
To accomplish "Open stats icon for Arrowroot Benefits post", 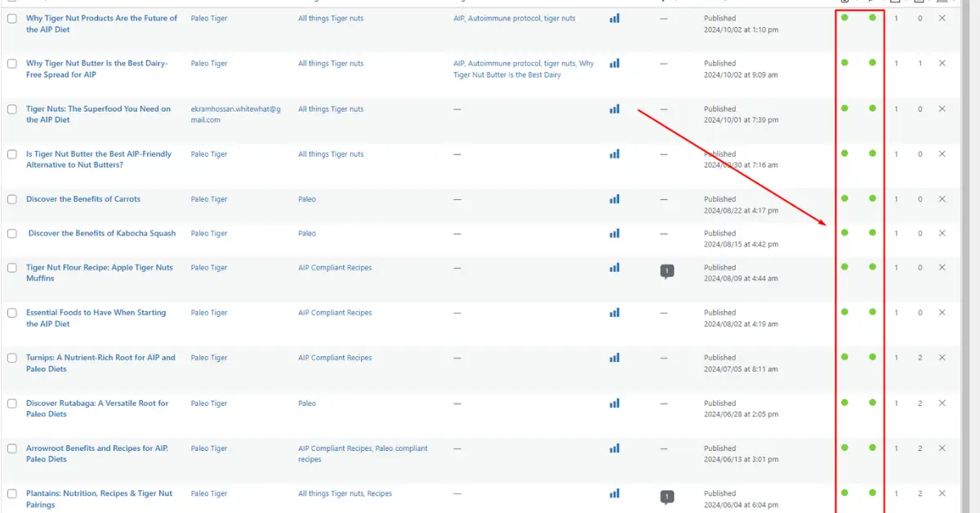I will pos(614,448).
